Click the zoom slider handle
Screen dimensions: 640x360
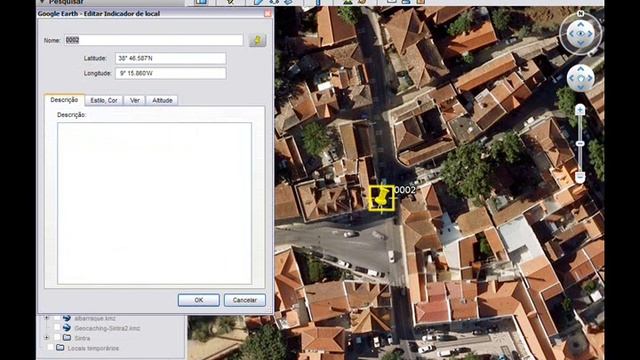(x=580, y=144)
